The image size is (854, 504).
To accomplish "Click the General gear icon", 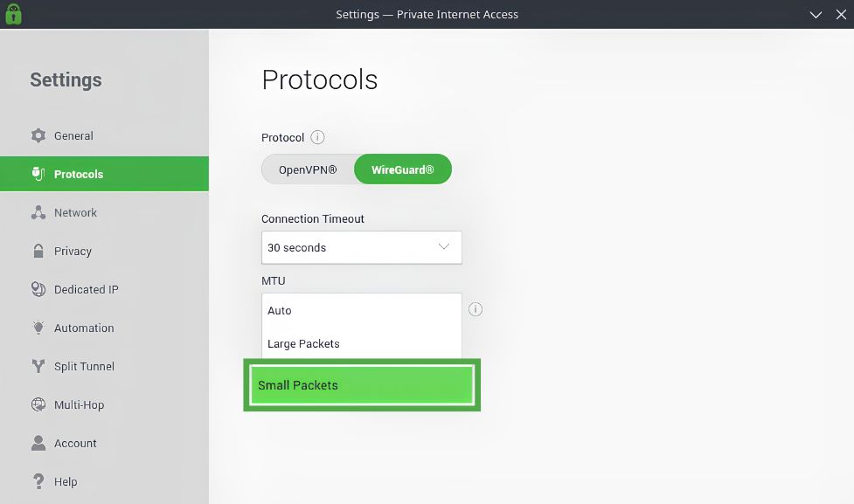I will click(38, 135).
